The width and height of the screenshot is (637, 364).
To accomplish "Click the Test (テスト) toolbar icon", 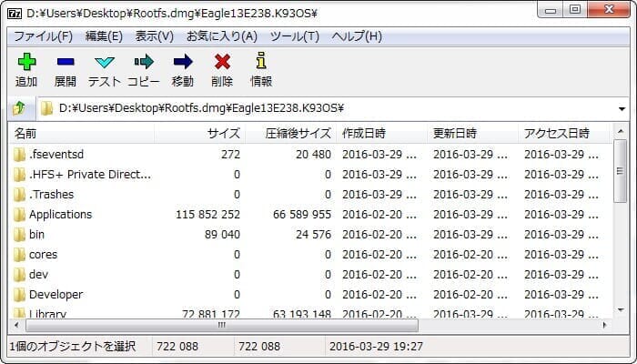I will click(105, 62).
